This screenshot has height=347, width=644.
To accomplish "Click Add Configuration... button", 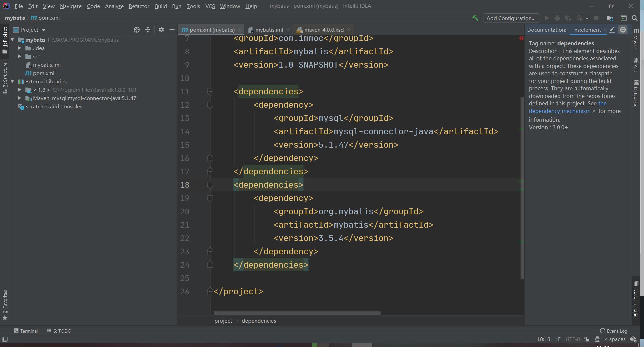I will pyautogui.click(x=511, y=18).
